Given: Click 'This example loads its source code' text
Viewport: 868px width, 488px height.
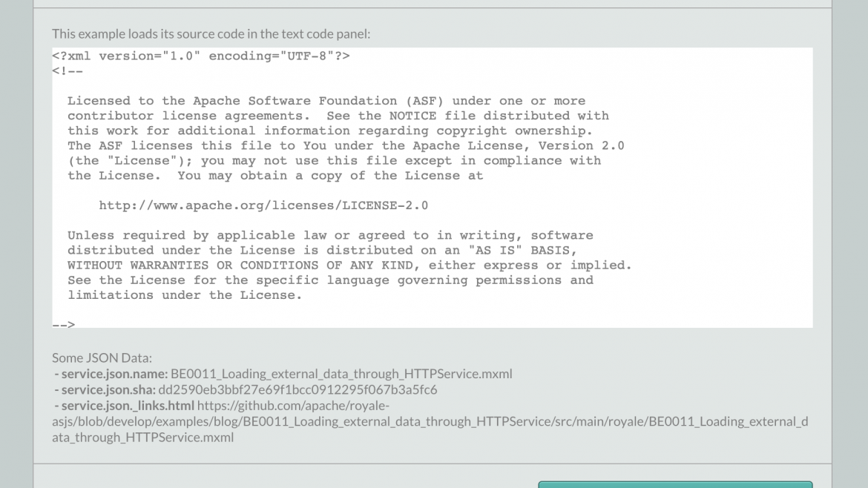Looking at the screenshot, I should click(x=211, y=33).
